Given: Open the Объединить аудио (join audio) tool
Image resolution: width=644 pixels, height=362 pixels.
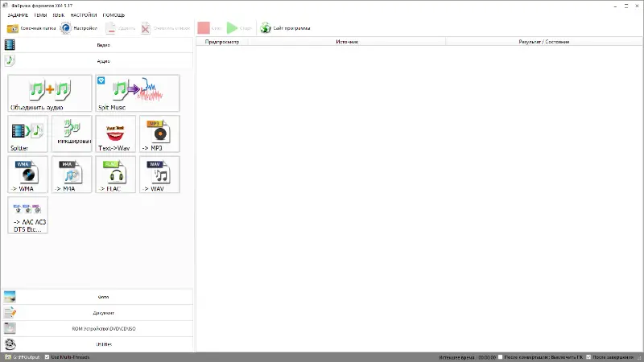Looking at the screenshot, I should (x=50, y=93).
